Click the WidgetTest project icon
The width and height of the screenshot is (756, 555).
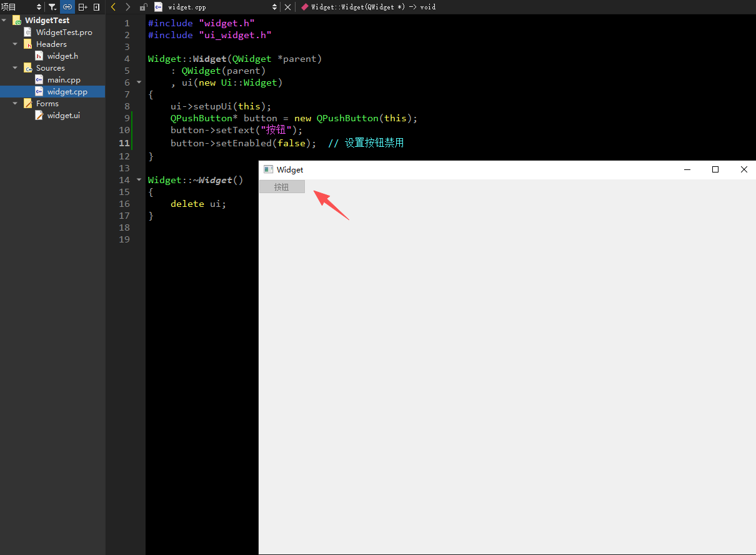tap(16, 21)
